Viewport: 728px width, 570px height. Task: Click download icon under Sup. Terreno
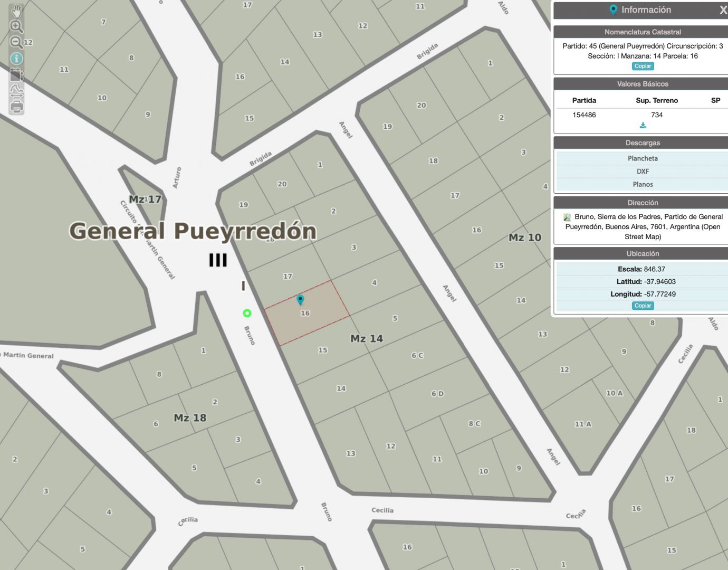(643, 126)
